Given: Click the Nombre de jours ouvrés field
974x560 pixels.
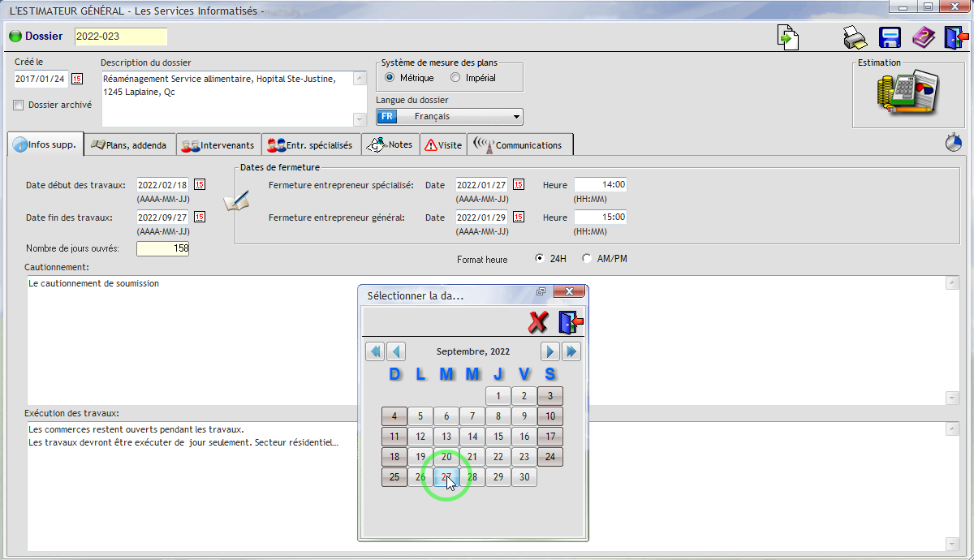Looking at the screenshot, I should tap(162, 248).
